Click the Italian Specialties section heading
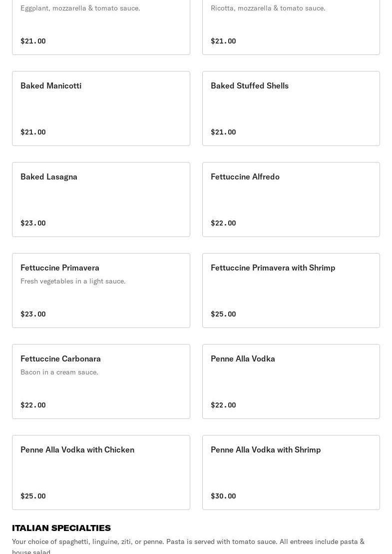Image resolution: width=392 pixels, height=554 pixels. 61,528
